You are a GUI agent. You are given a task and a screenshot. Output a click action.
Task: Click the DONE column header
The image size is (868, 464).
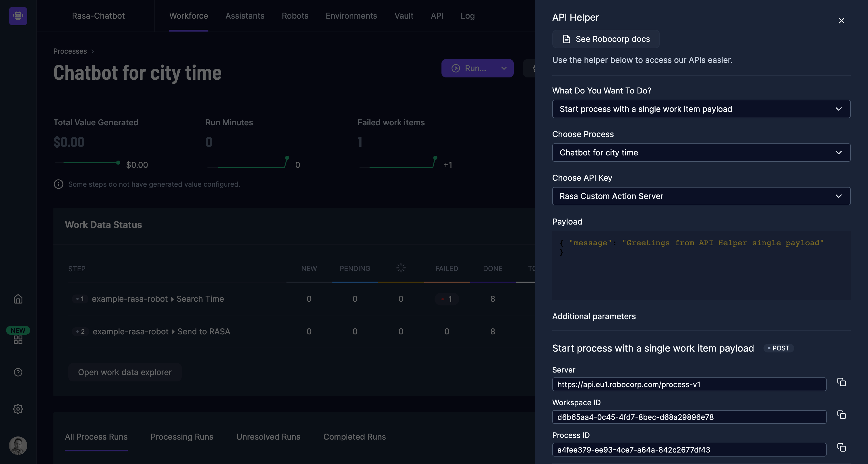click(492, 268)
